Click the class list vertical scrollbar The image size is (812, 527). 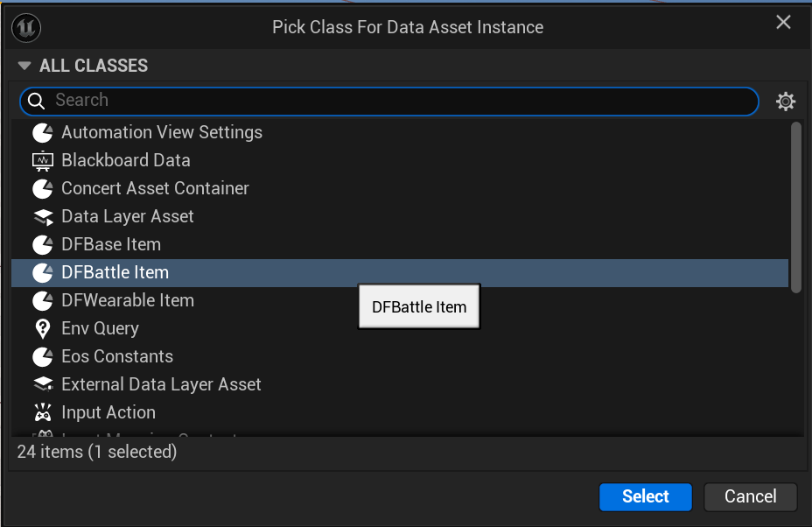(x=795, y=207)
